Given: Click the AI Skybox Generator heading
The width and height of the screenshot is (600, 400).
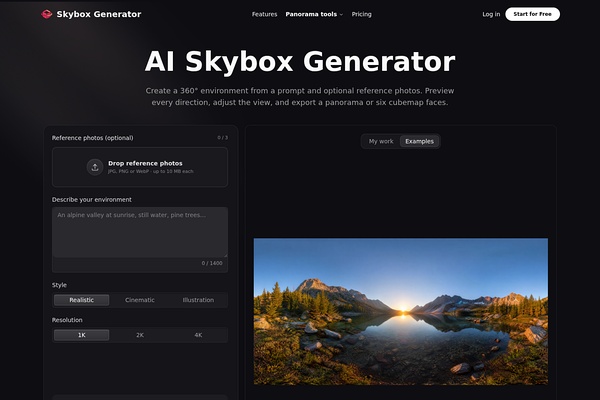Looking at the screenshot, I should (300, 61).
